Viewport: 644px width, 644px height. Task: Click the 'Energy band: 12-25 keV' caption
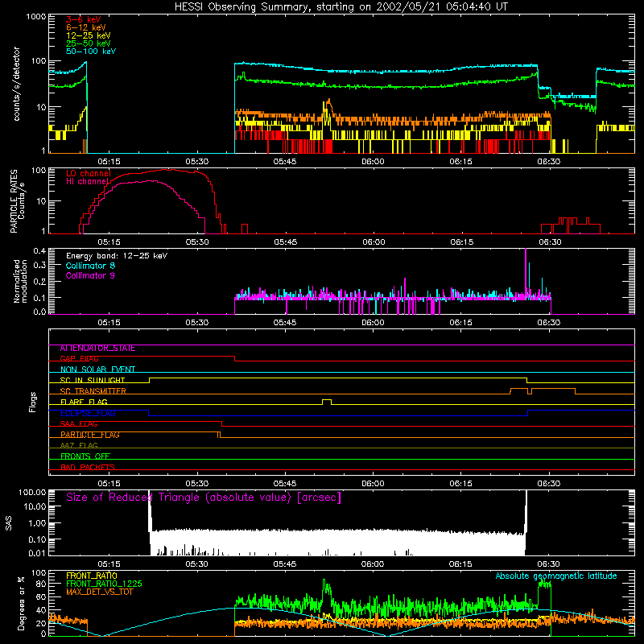click(x=117, y=256)
